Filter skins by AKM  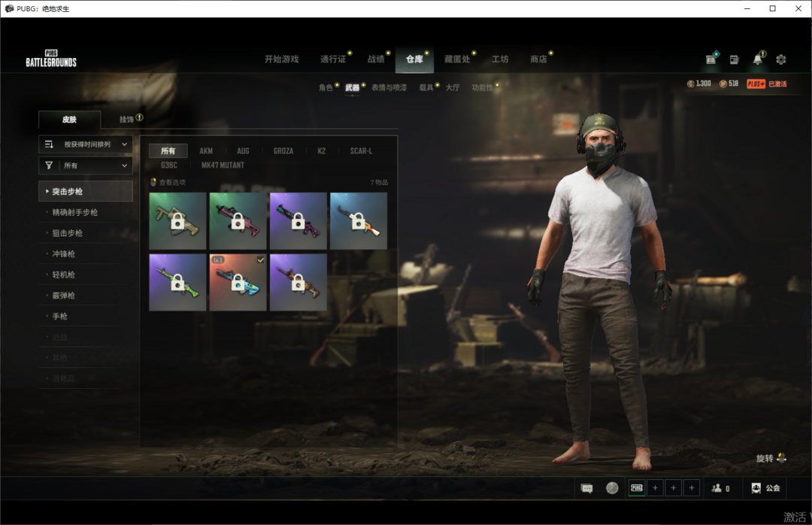pyautogui.click(x=206, y=151)
